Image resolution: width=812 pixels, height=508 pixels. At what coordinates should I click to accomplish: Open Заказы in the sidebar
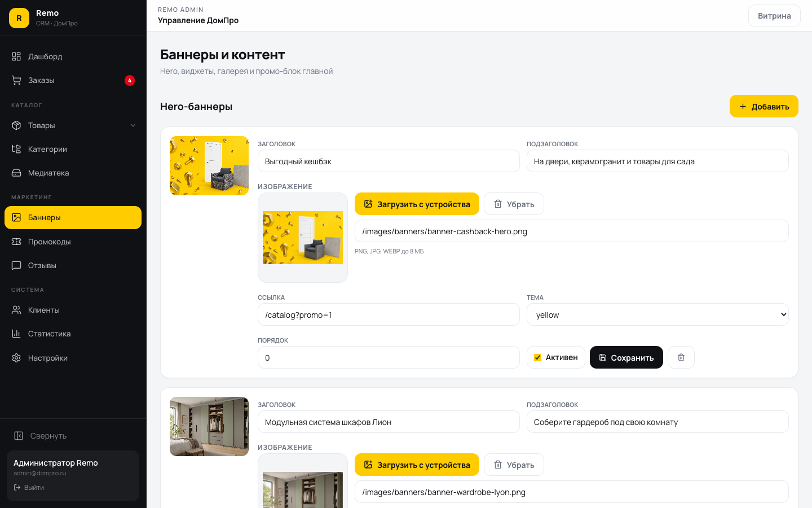73,80
